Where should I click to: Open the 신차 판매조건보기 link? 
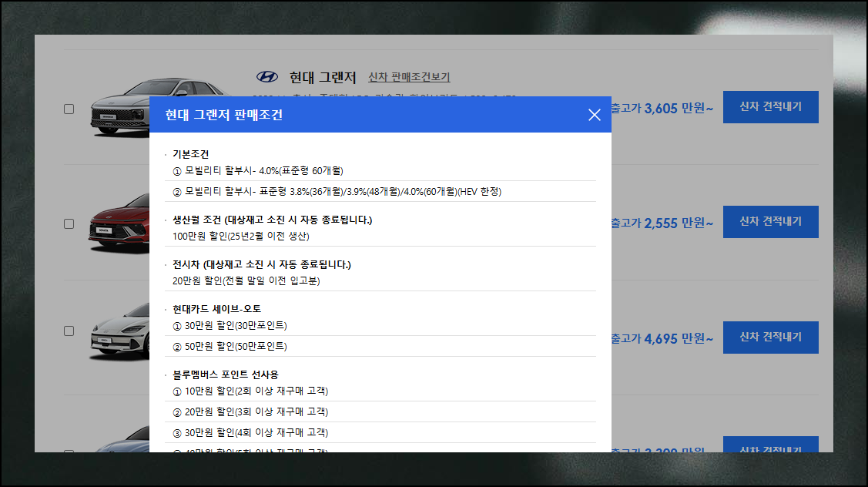tap(409, 77)
